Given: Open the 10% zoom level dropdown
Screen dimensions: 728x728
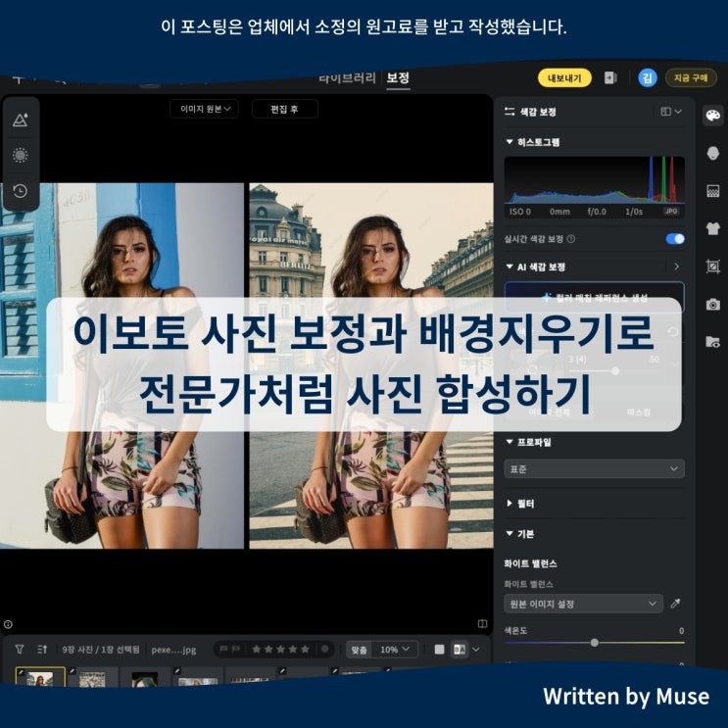Looking at the screenshot, I should [395, 649].
